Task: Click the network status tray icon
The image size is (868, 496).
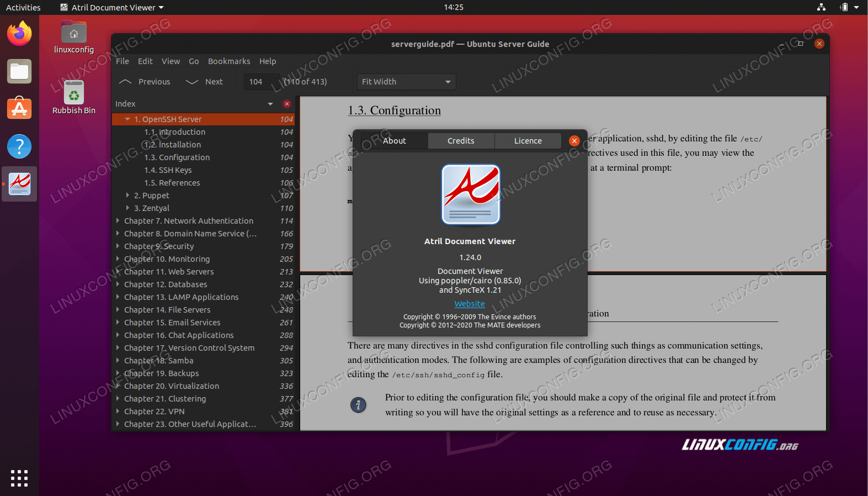Action: coord(821,7)
